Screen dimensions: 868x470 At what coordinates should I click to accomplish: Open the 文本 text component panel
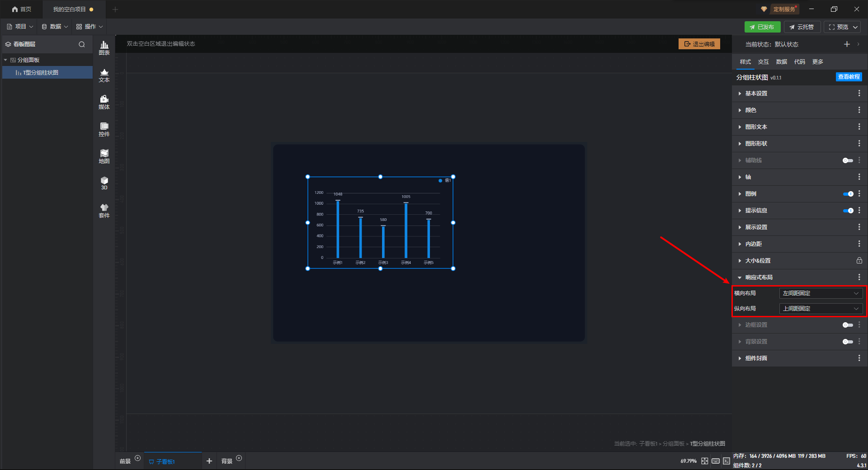coord(104,75)
